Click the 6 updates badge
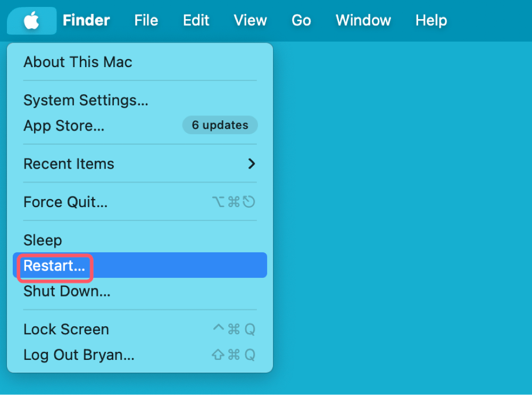 (x=220, y=125)
